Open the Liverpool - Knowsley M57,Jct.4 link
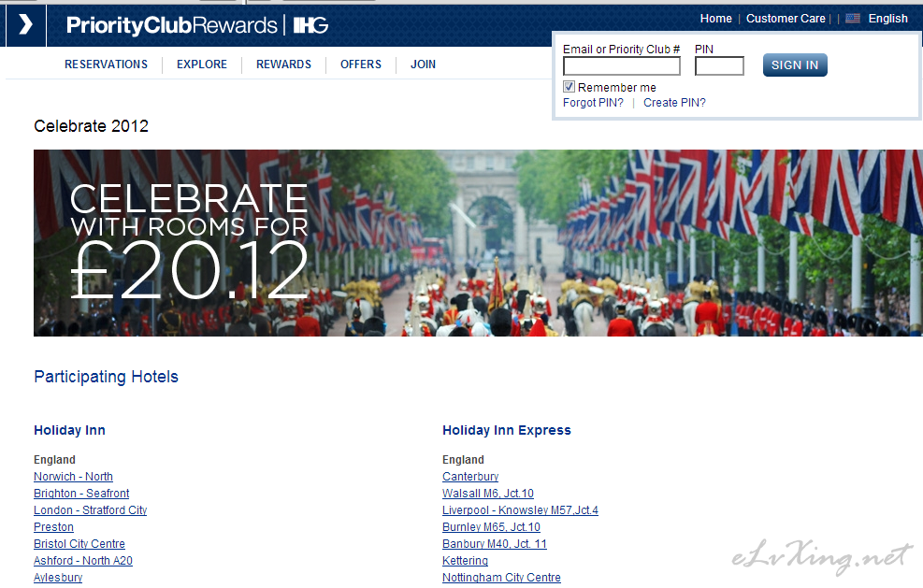The width and height of the screenshot is (923, 588). 520,510
